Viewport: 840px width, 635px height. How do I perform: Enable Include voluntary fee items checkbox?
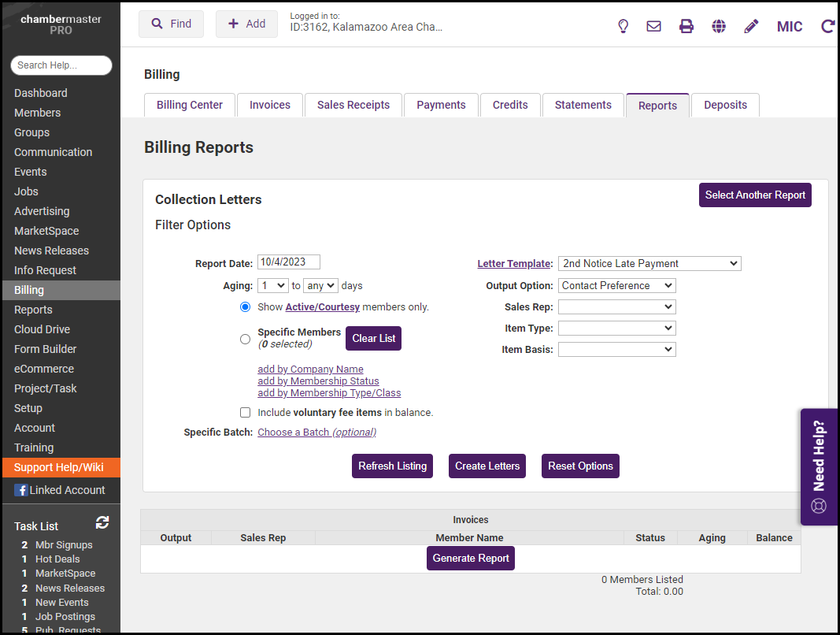pos(245,412)
